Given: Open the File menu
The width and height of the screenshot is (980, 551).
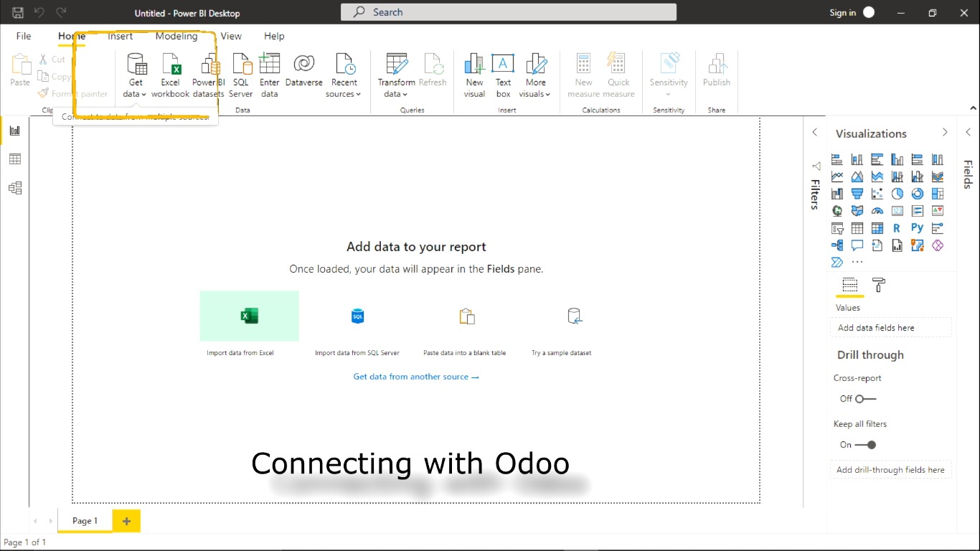Looking at the screenshot, I should (24, 36).
